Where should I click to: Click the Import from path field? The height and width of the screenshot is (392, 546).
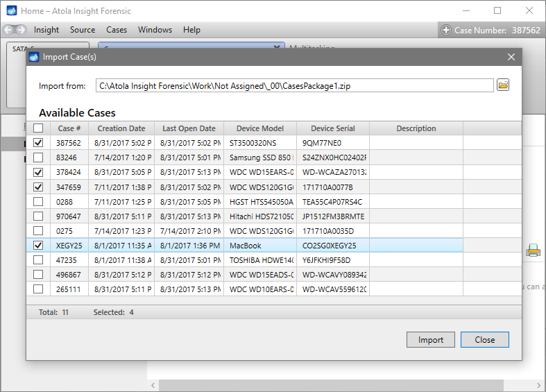coord(295,85)
